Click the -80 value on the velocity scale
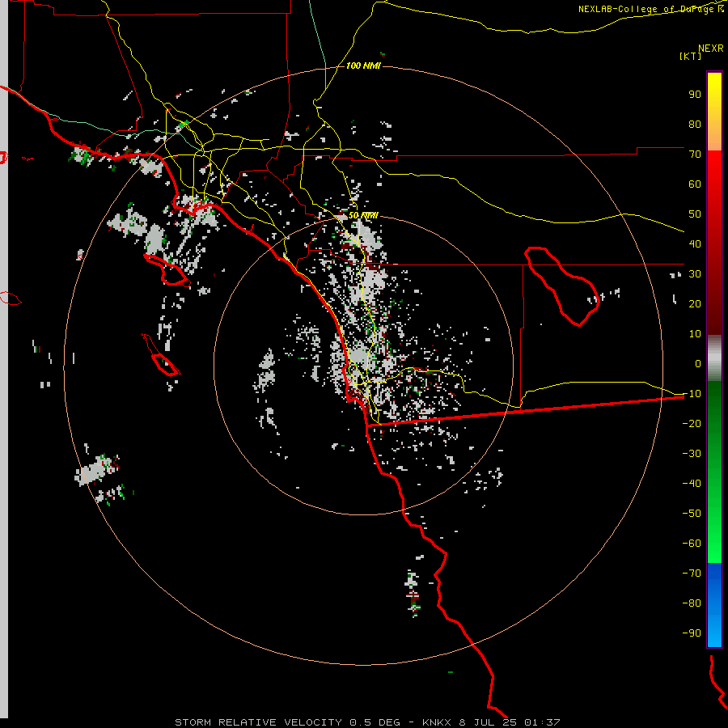Viewport: 728px width, 728px height. pos(692,603)
